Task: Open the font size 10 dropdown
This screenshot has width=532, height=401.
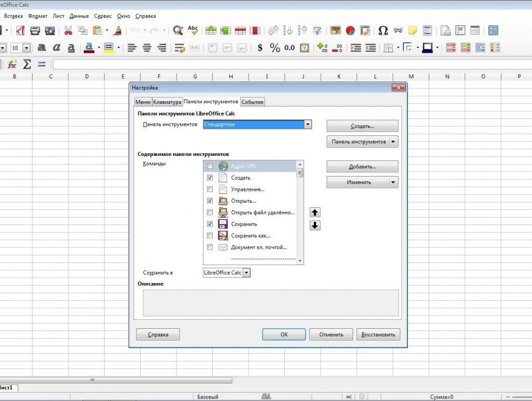Action: click(x=26, y=48)
